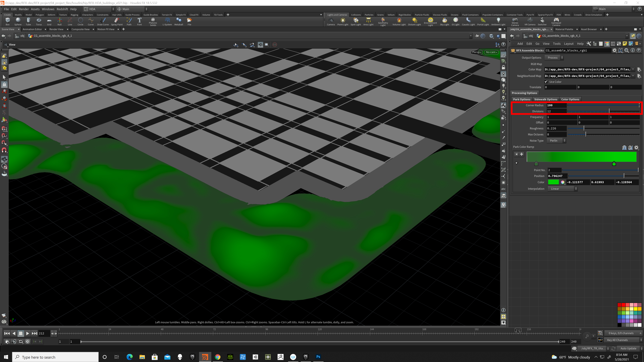This screenshot has height=362, width=644.
Task: Select the second ramp color marker
Action: (614, 164)
